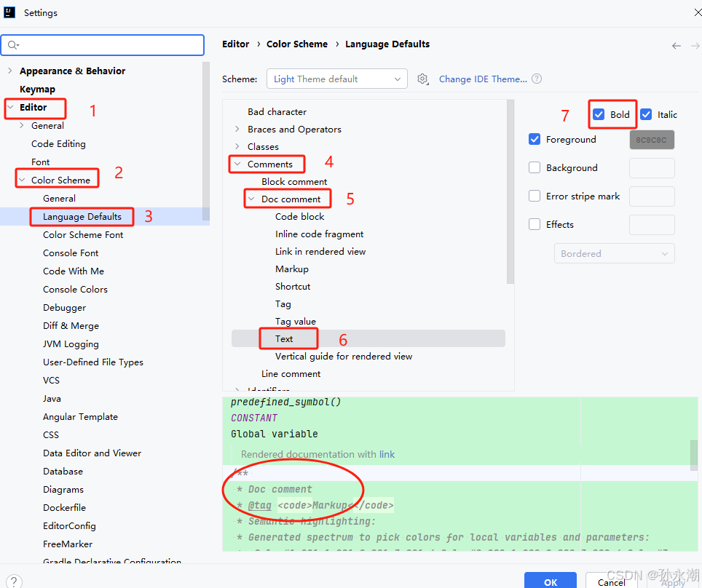The height and width of the screenshot is (588, 702).
Task: Enable the Effects checkbox
Action: pyautogui.click(x=535, y=224)
